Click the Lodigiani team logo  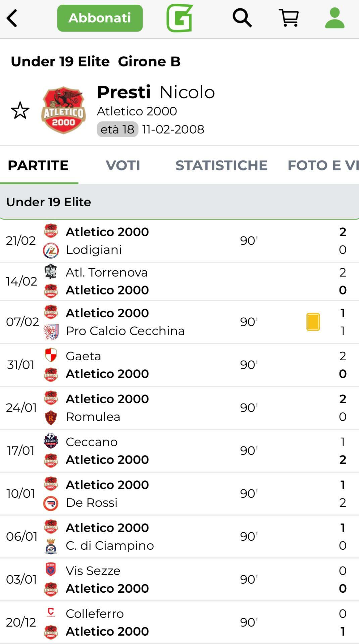click(51, 250)
